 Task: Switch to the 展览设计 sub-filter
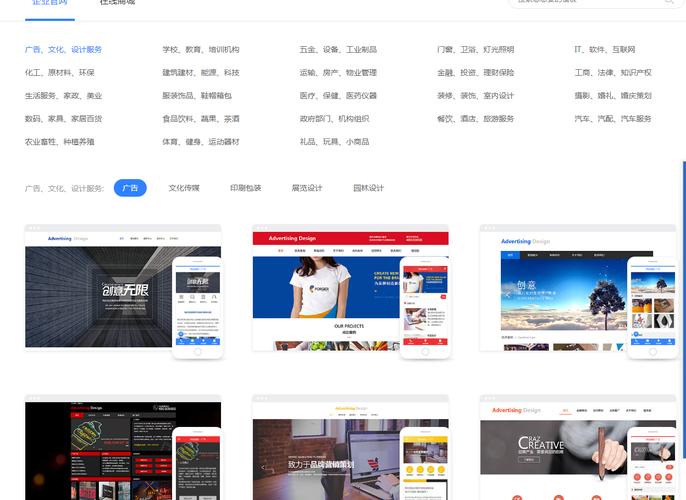tap(307, 188)
